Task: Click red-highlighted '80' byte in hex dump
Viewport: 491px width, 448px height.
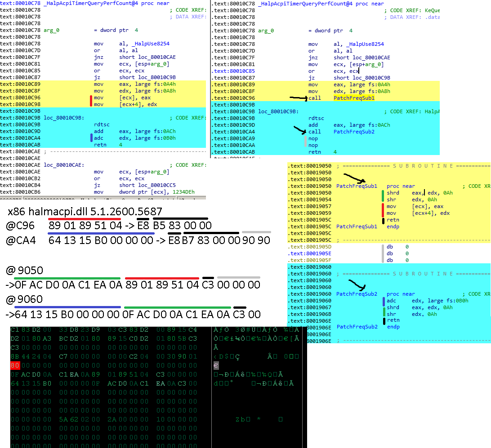Action: point(15,365)
